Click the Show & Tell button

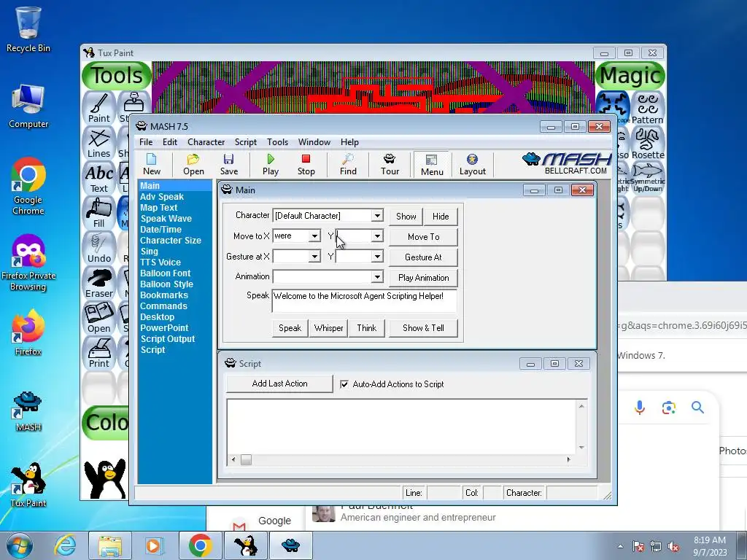coord(423,328)
